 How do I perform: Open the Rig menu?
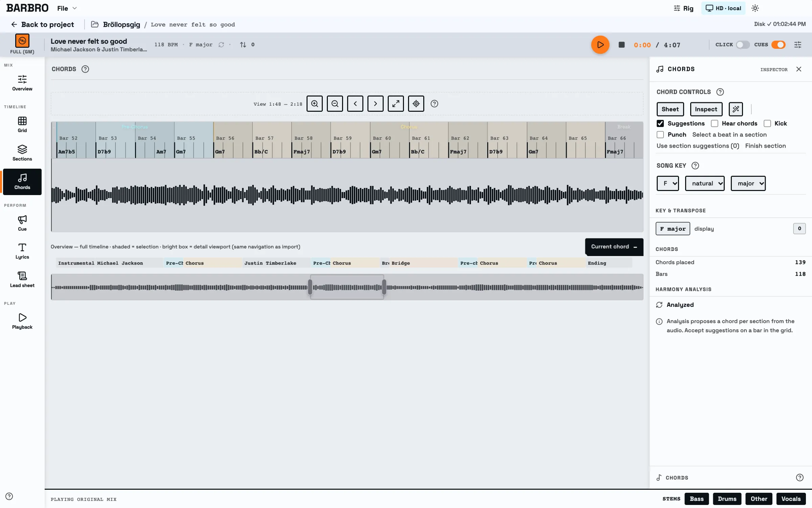pos(683,8)
